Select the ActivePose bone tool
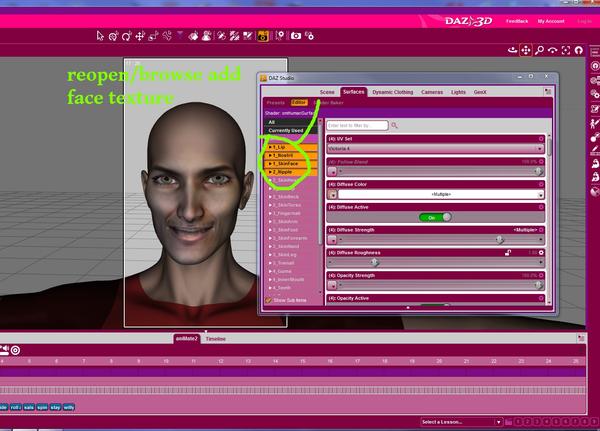The width and height of the screenshot is (600, 431). [x=167, y=36]
